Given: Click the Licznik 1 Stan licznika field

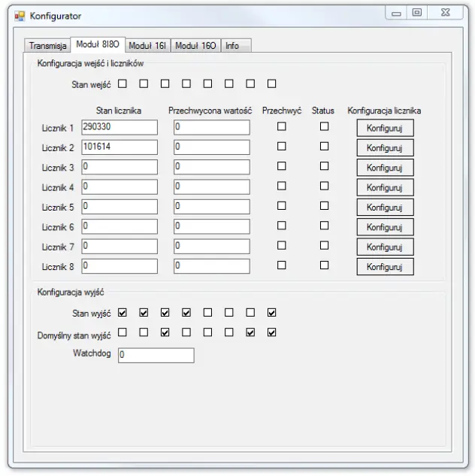Looking at the screenshot, I should point(120,127).
